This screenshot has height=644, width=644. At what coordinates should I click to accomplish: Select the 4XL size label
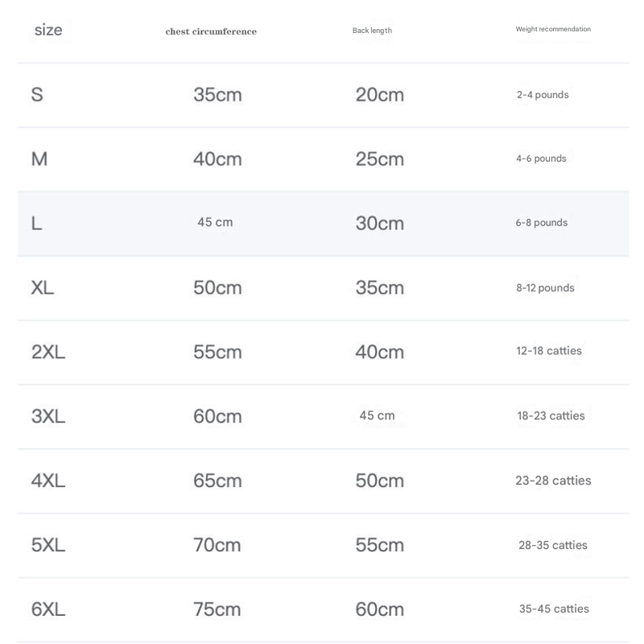(48, 481)
